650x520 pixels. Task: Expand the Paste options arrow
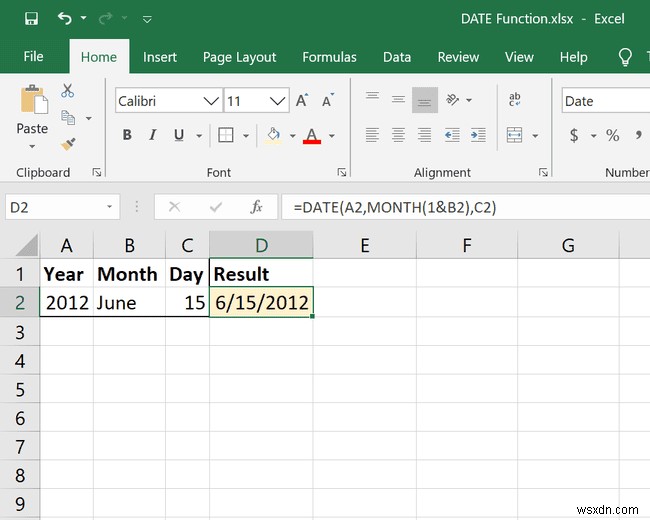[32, 146]
